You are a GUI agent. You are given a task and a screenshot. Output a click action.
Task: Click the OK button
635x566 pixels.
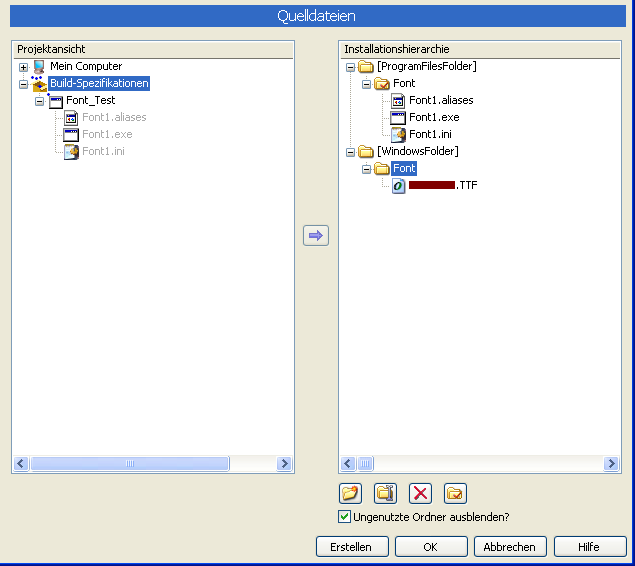point(431,547)
